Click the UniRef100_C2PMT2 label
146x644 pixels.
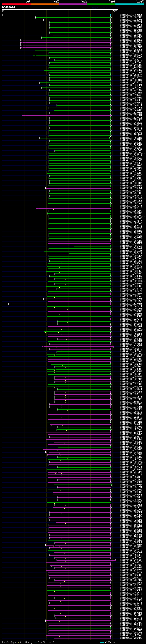click(131, 550)
